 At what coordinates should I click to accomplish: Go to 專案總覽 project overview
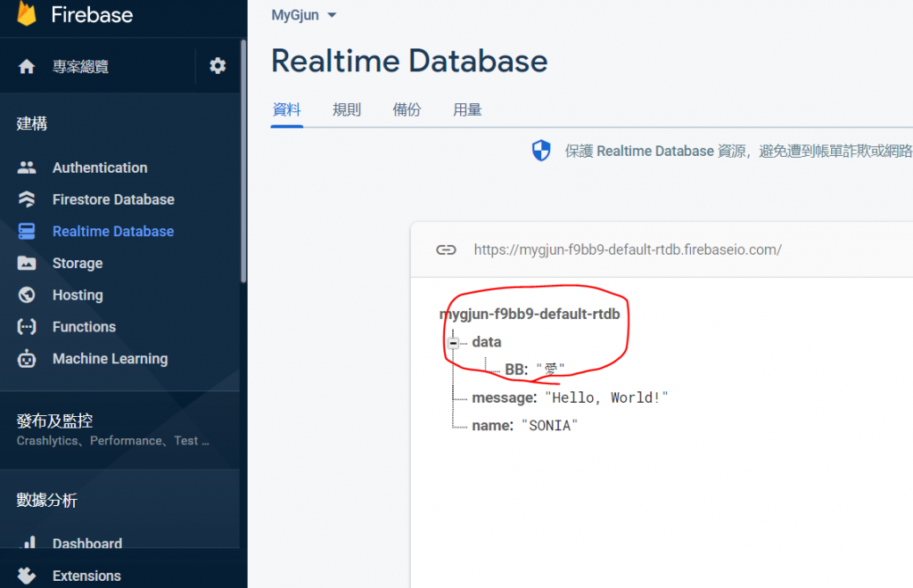[x=80, y=66]
